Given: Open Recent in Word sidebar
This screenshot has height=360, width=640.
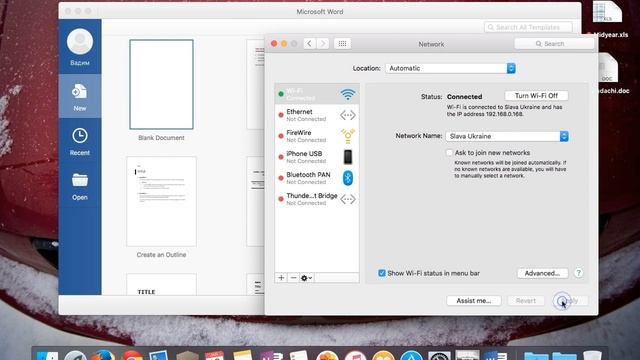Looking at the screenshot, I should (x=80, y=141).
